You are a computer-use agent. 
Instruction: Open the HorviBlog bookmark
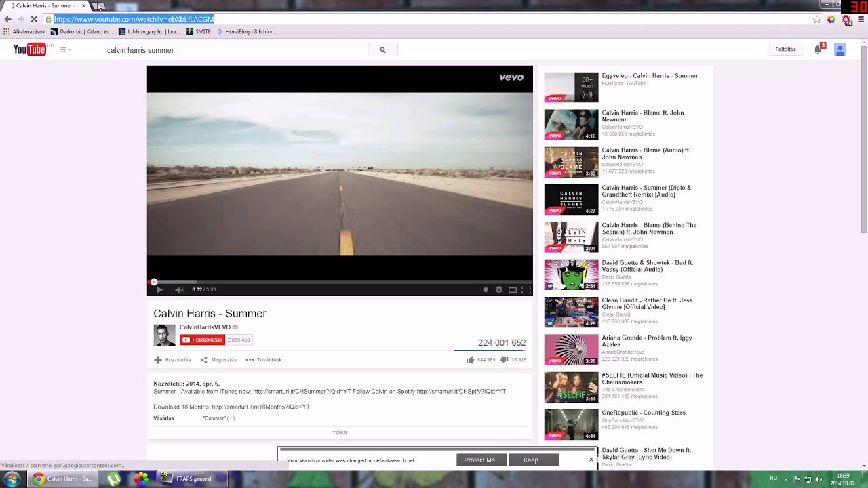(x=246, y=31)
